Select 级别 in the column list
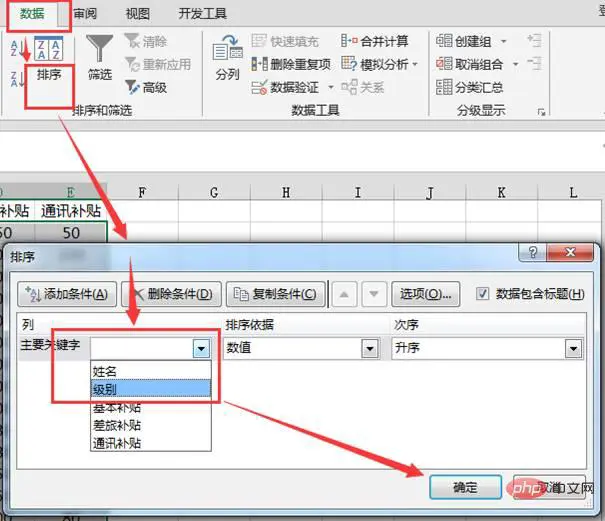Viewport: 605px width, 521px height. [151, 389]
